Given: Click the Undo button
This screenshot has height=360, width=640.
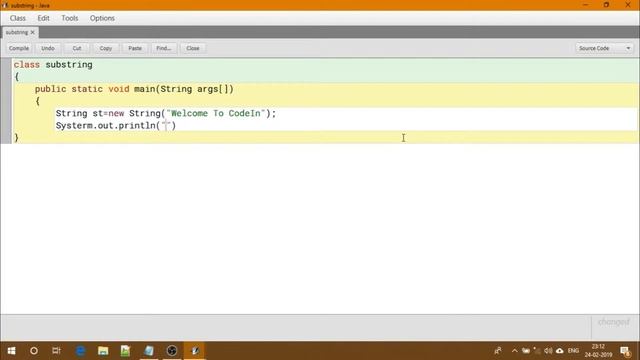Looking at the screenshot, I should 48,48.
